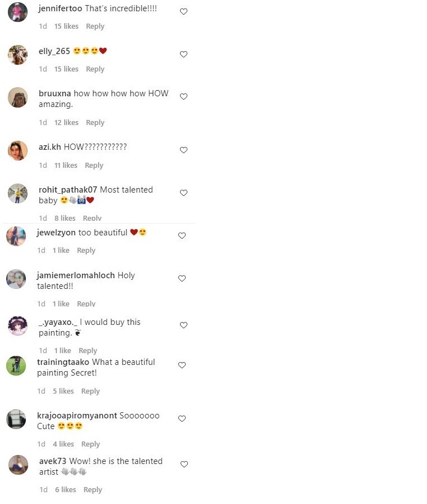Toggle like on trainingtaako's comment
Viewport: 427px width, 504px height.
coord(182,365)
